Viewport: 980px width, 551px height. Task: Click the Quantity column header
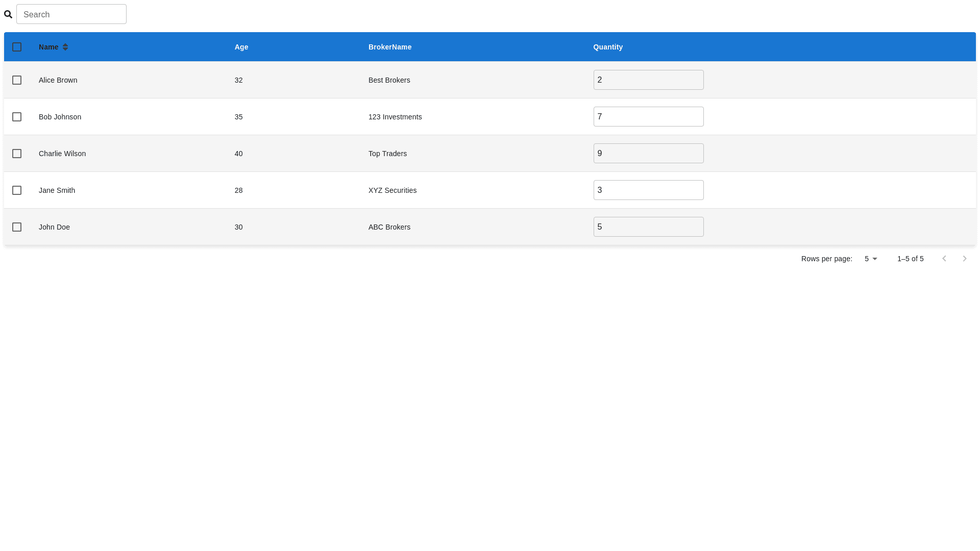coord(608,47)
